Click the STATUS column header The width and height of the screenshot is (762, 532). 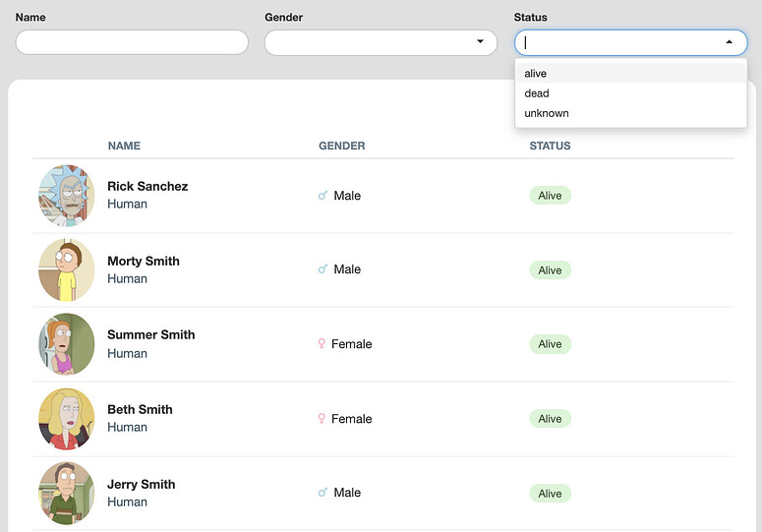pyautogui.click(x=550, y=146)
